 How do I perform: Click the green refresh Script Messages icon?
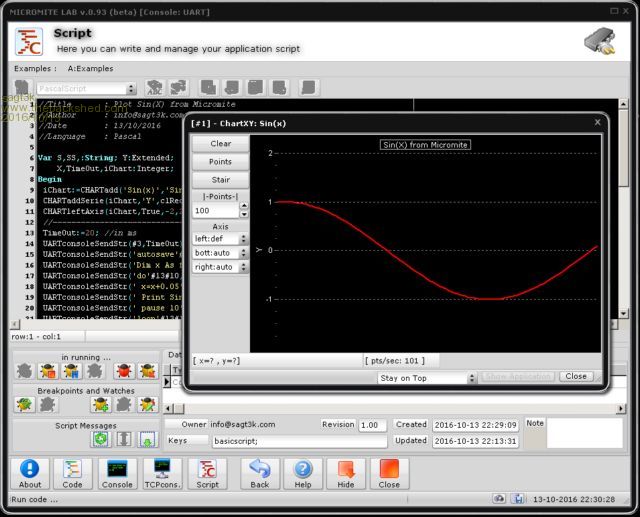tap(100, 439)
